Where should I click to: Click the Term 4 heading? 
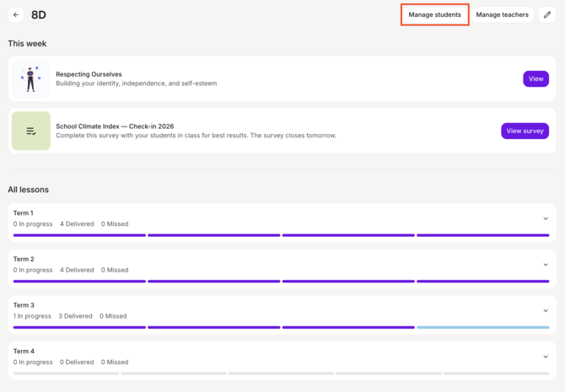pyautogui.click(x=24, y=352)
